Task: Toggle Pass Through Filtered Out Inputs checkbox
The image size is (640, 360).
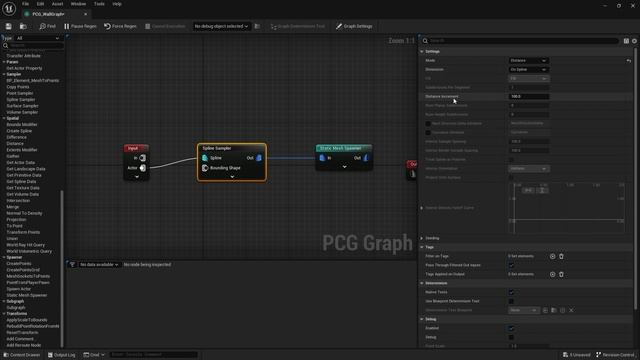Action: tap(511, 265)
